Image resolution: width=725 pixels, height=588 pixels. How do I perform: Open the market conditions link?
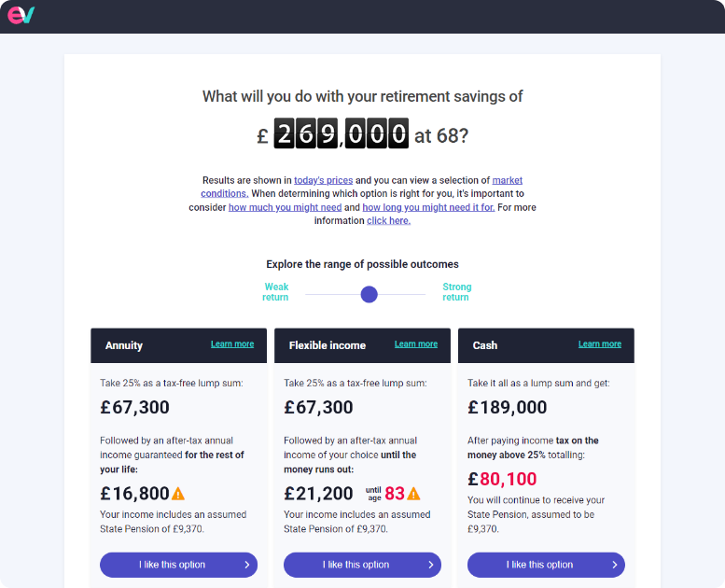362,187
